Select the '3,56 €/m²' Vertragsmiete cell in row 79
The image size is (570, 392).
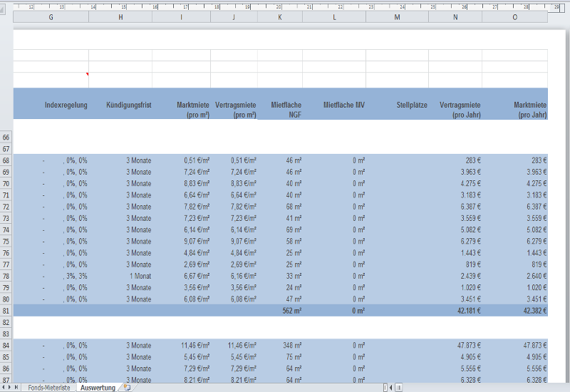point(234,288)
